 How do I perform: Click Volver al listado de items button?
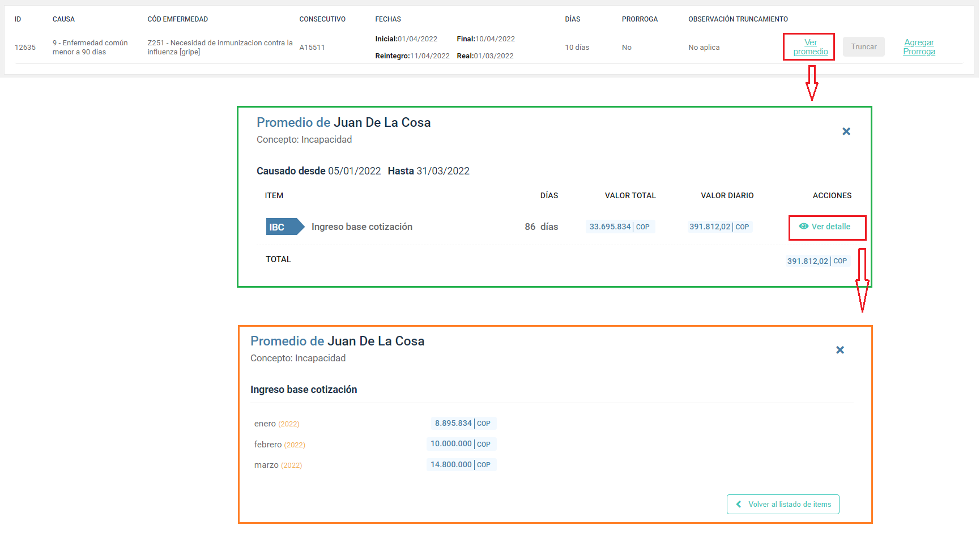pos(783,504)
